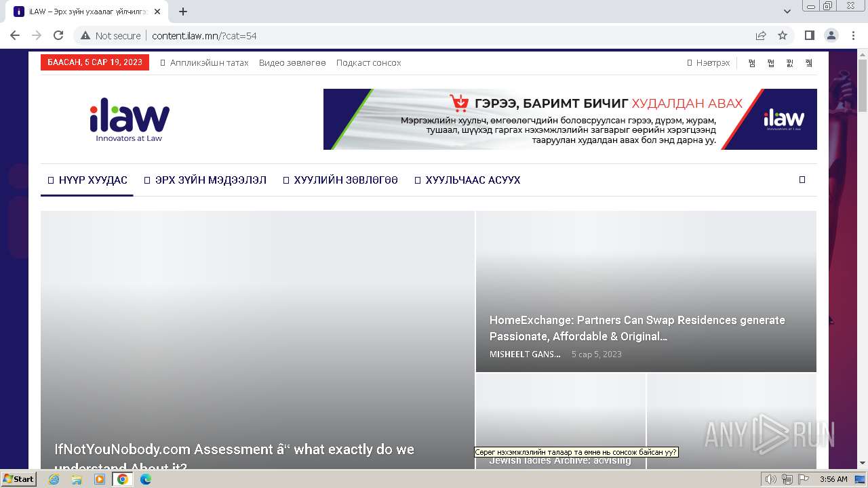The width and height of the screenshot is (868, 488).
Task: Click the share page icon in address bar
Action: 761,35
